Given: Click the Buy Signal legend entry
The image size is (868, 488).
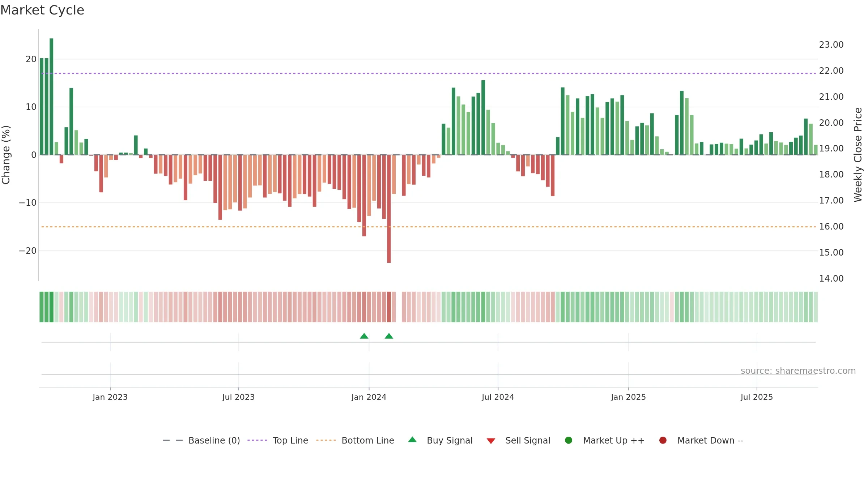Looking at the screenshot, I should 440,440.
